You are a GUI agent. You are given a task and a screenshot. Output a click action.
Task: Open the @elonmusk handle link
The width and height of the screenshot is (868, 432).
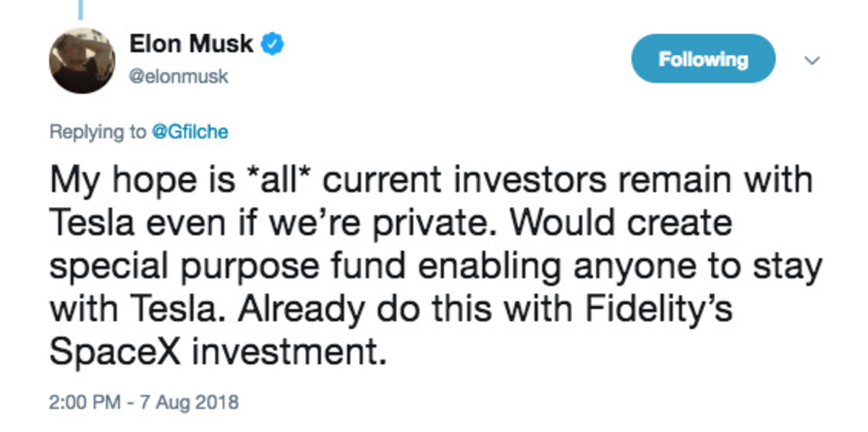[x=179, y=76]
